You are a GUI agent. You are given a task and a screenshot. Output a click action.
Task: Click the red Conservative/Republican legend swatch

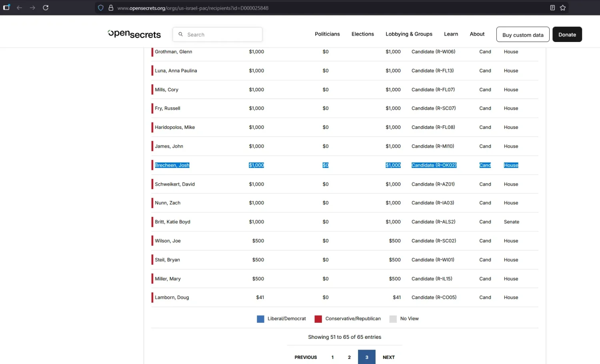point(318,319)
